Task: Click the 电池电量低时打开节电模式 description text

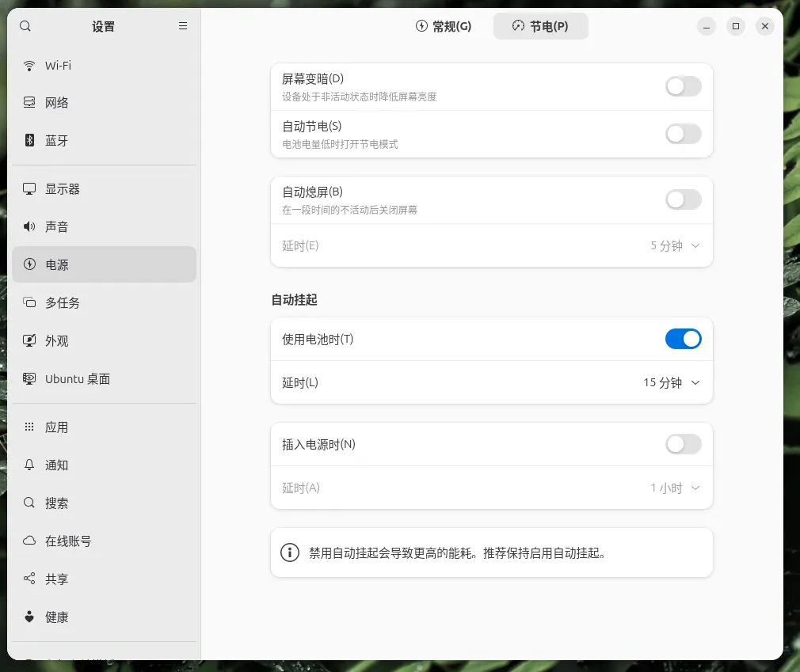Action: [340, 144]
